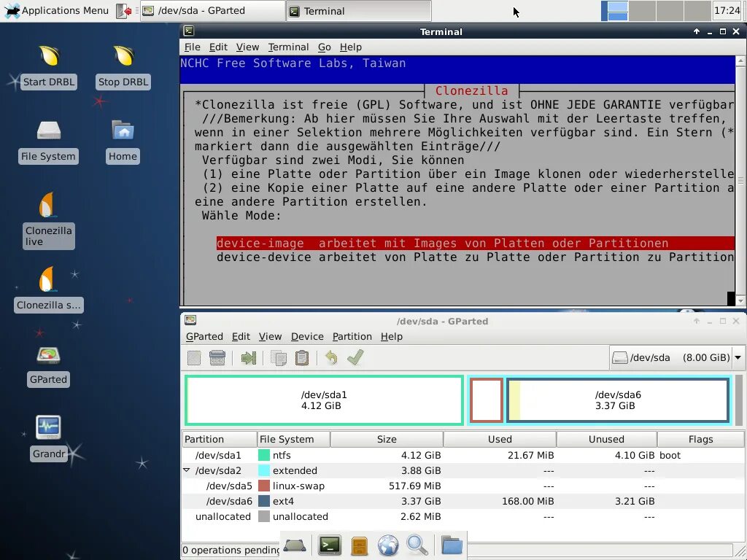Open the Go menu in the Terminal window

[x=325, y=47]
